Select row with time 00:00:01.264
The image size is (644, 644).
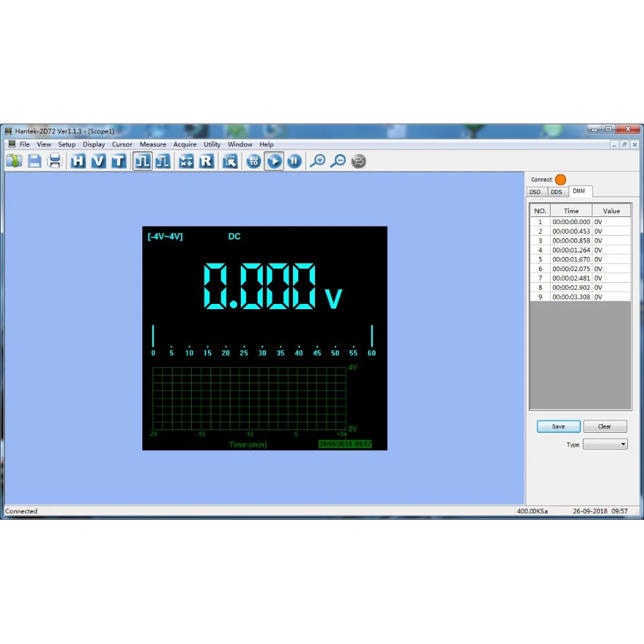tap(580, 250)
